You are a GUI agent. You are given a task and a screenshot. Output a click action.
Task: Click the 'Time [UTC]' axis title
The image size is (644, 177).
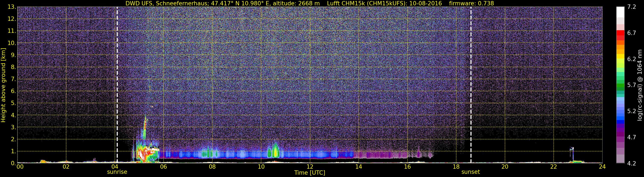click(310, 173)
